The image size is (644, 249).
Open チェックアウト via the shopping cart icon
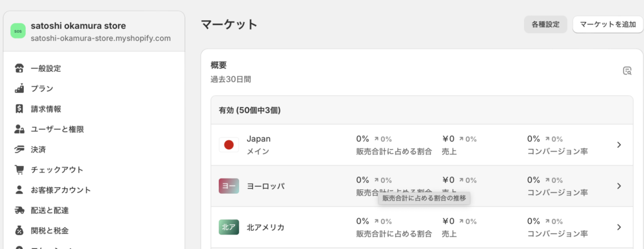[x=19, y=170]
